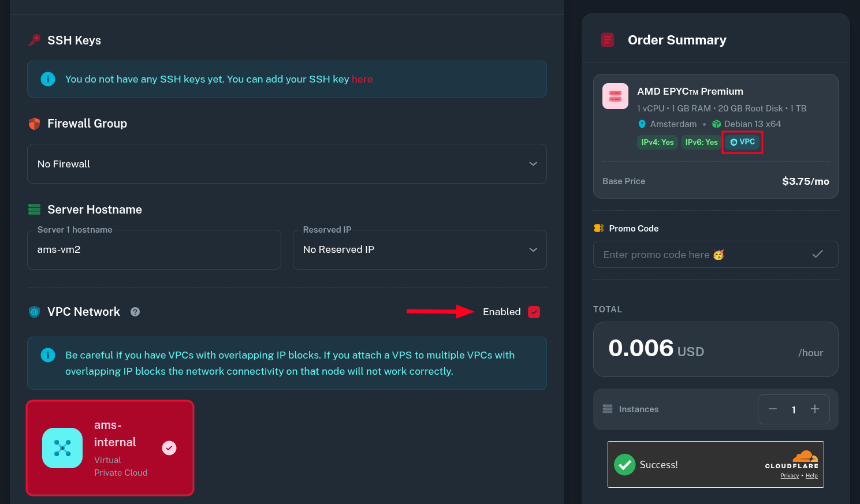Viewport: 860px width, 504px height.
Task: Disable the VPC Network Enabled checkbox
Action: click(534, 312)
